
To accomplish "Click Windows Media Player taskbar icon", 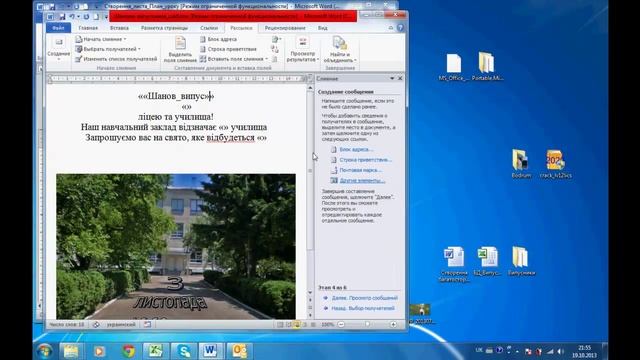I will point(99,351).
